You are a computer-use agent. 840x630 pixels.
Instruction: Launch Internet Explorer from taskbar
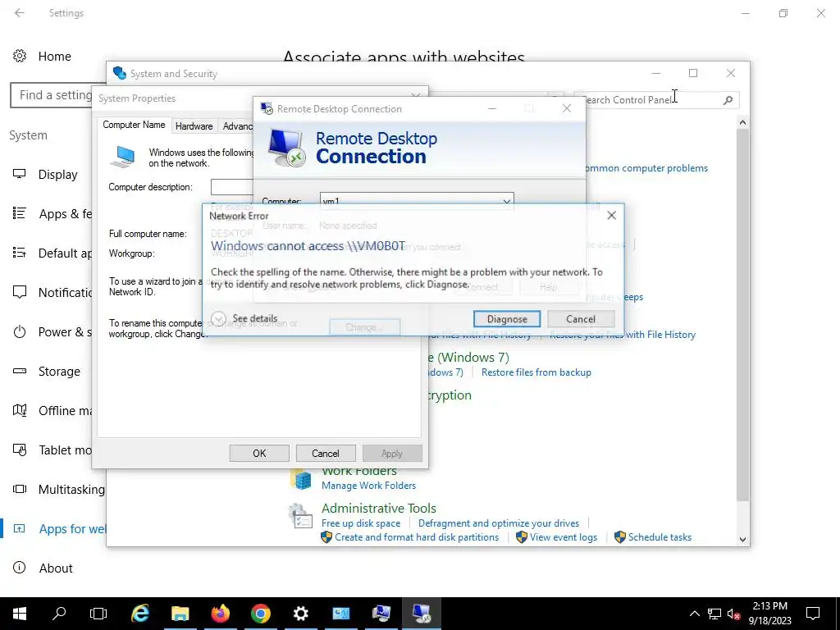139,614
